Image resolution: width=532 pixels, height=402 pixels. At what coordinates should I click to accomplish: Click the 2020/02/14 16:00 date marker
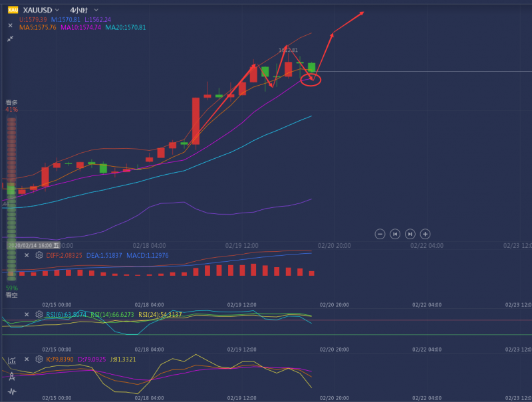click(x=33, y=245)
